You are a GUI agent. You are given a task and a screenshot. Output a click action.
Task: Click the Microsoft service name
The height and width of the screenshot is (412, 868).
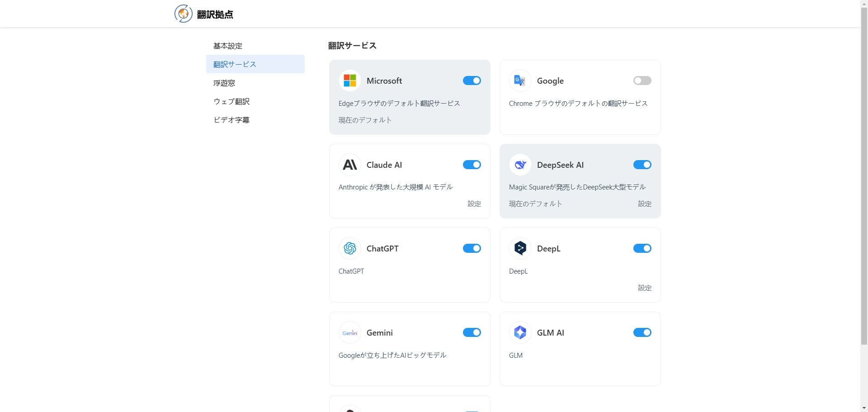point(384,81)
